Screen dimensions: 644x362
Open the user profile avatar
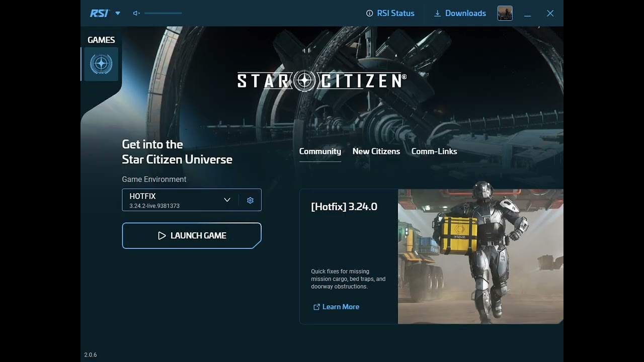[x=505, y=13]
